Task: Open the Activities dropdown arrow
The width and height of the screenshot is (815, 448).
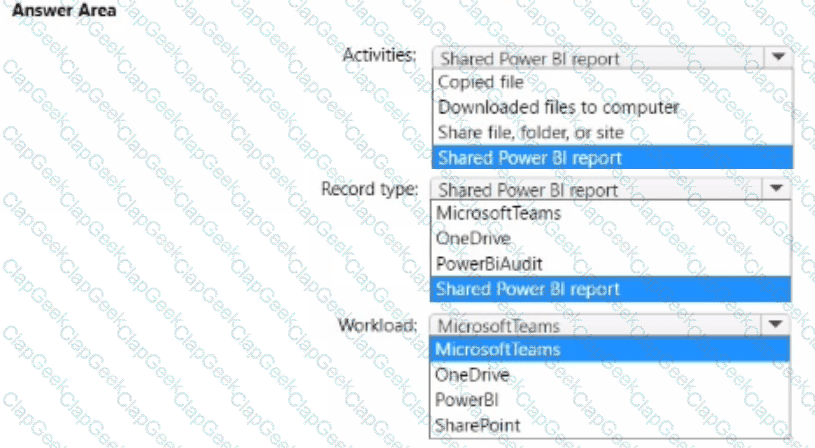Action: tap(778, 58)
